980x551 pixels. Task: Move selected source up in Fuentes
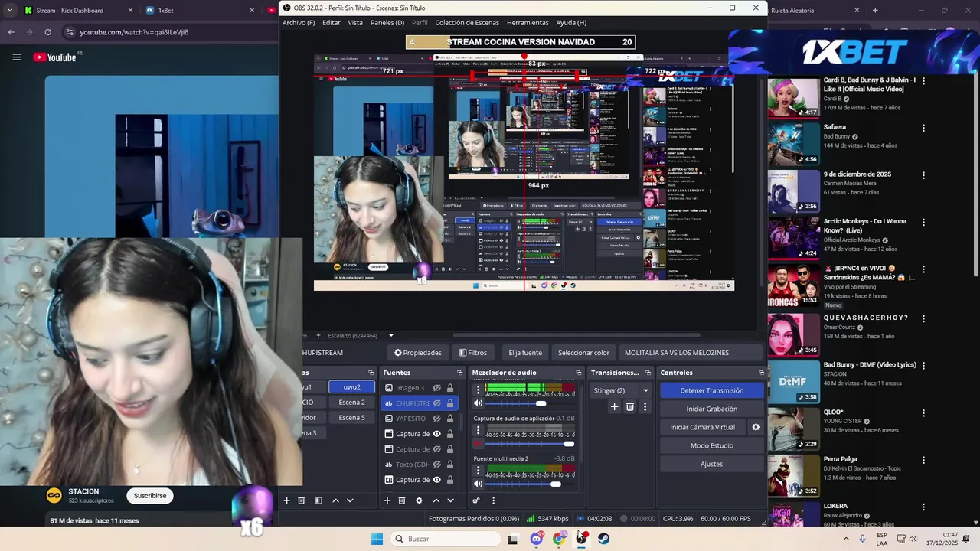(x=436, y=500)
